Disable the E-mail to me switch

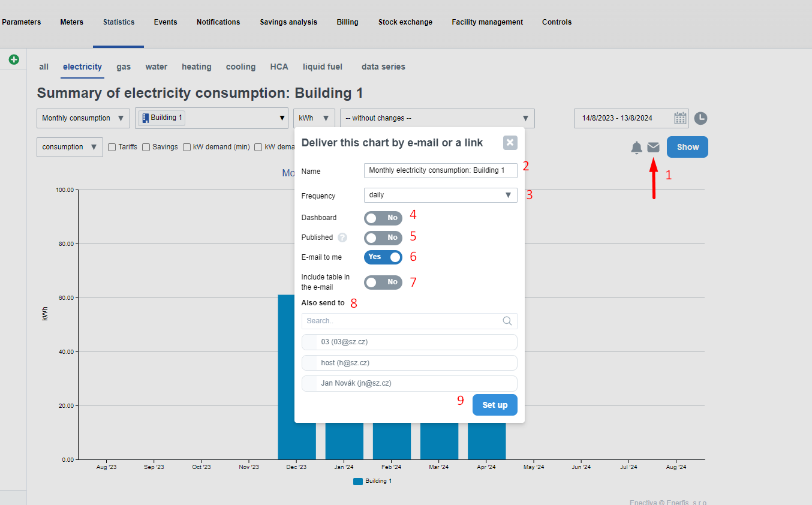coord(383,257)
